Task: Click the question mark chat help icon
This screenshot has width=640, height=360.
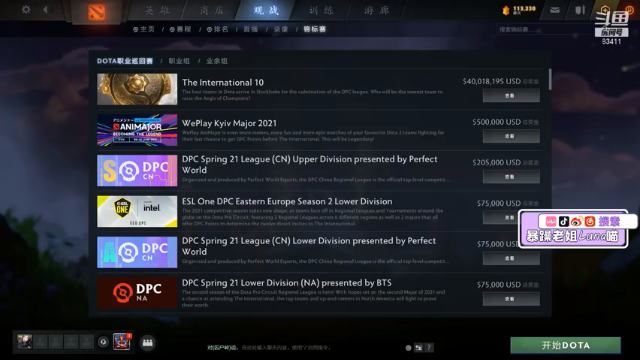Action: coord(429,348)
